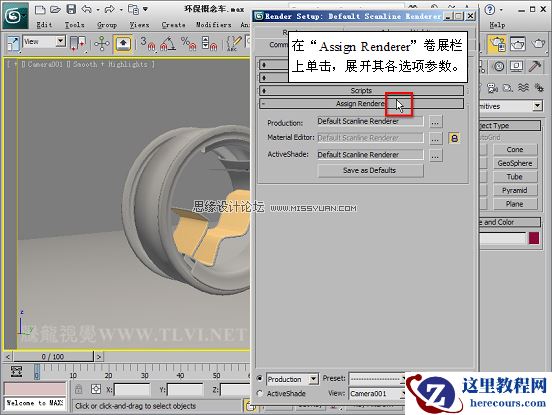Open the Edit menu
This screenshot has height=415, width=552.
point(44,25)
